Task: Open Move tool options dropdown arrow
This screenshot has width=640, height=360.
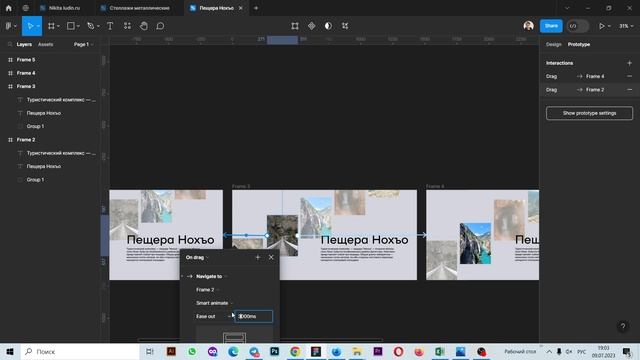Action: [38, 26]
